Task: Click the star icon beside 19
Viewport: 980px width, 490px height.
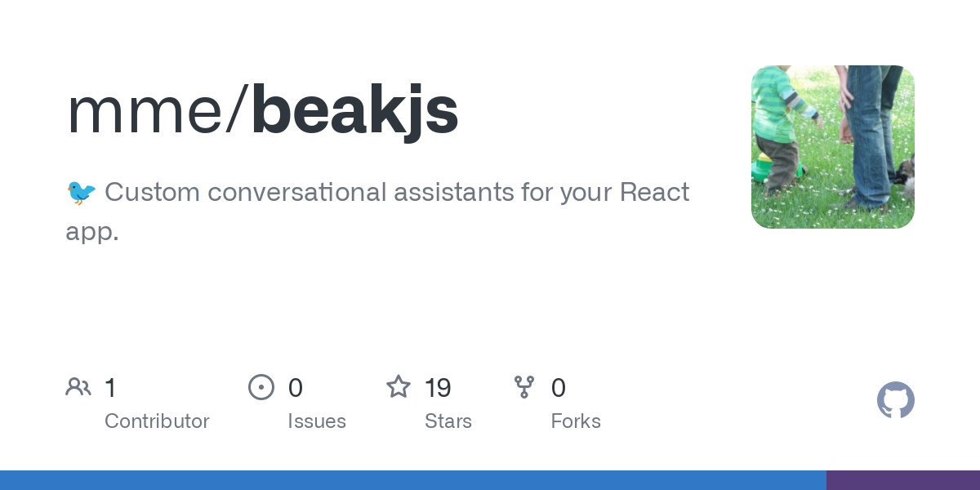Action: tap(399, 387)
